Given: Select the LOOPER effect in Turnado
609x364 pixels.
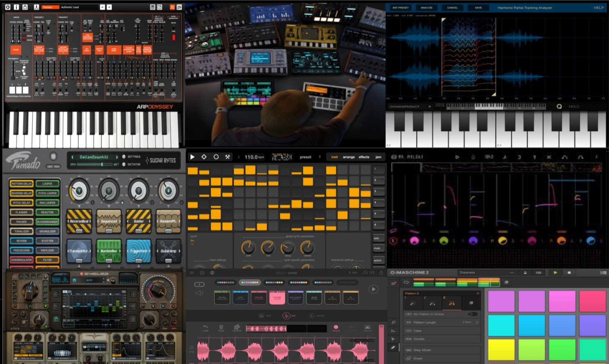Looking at the screenshot, I should tap(47, 184).
